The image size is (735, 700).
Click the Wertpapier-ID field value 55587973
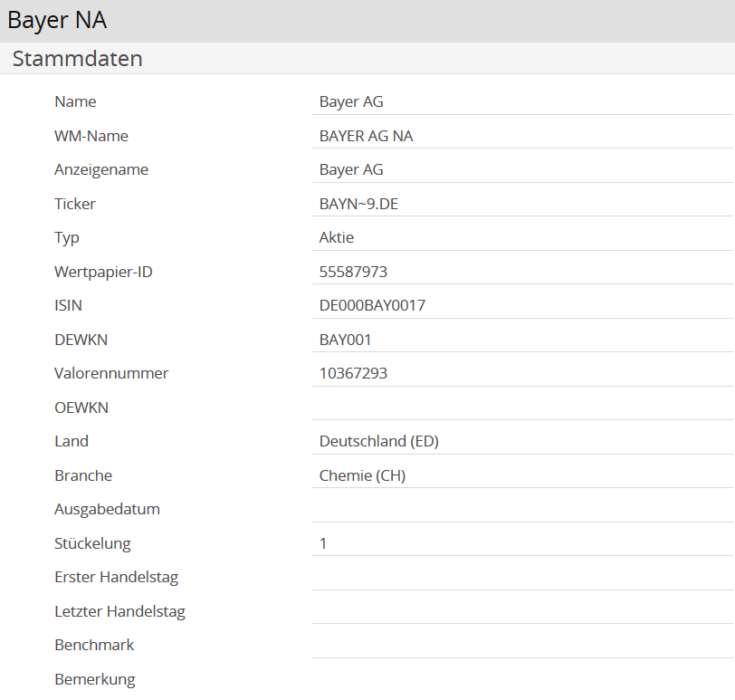[x=522, y=272]
